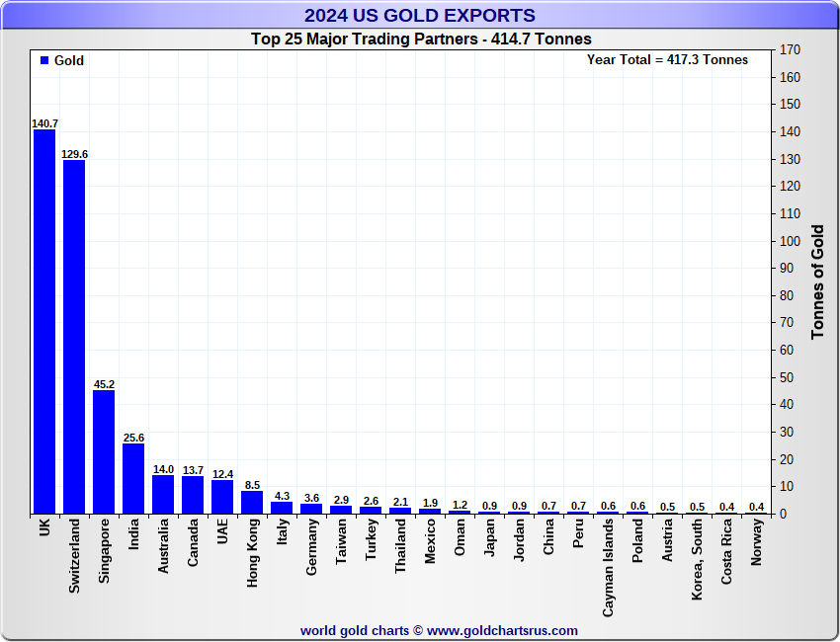
Task: Click the Mexico axis label
Action: click(430, 541)
